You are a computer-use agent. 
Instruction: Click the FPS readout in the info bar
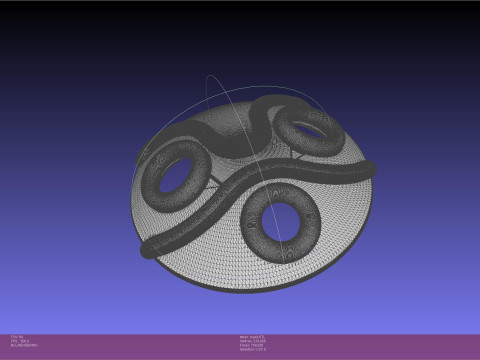(x=20, y=341)
